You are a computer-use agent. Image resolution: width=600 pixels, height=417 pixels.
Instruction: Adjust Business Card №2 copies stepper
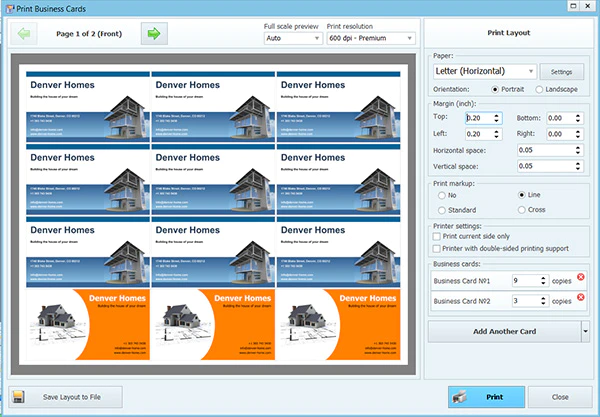pos(543,301)
